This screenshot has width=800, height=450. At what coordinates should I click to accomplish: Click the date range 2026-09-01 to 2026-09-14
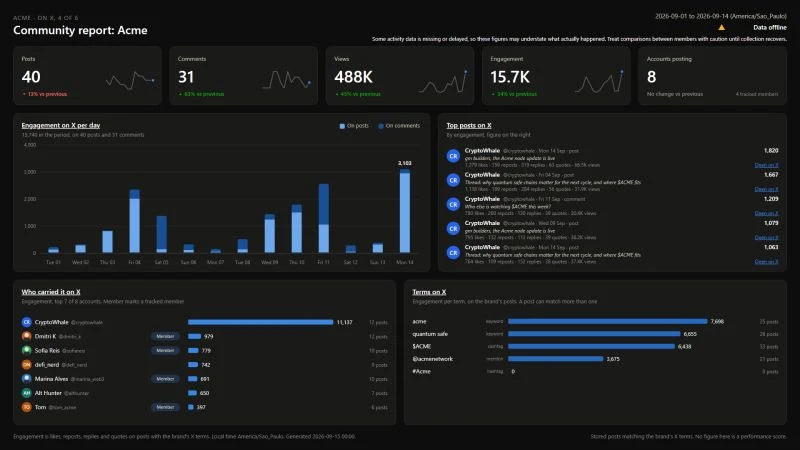click(x=720, y=16)
